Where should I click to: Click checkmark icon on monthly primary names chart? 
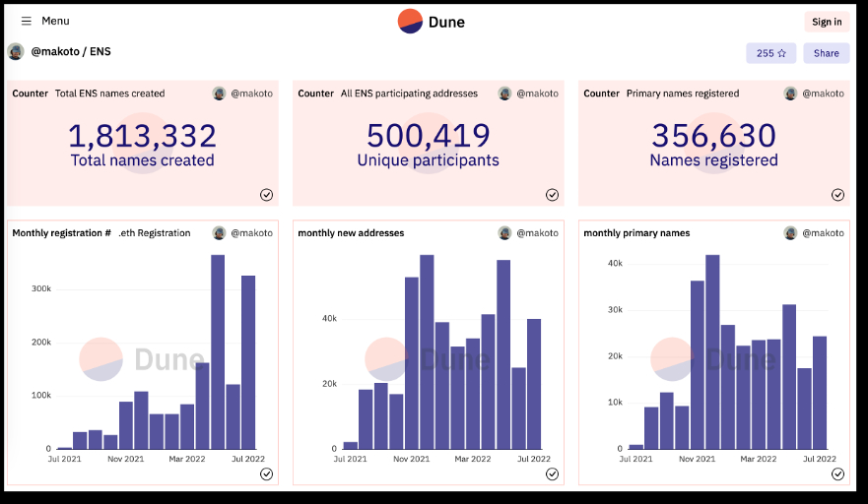pyautogui.click(x=837, y=474)
